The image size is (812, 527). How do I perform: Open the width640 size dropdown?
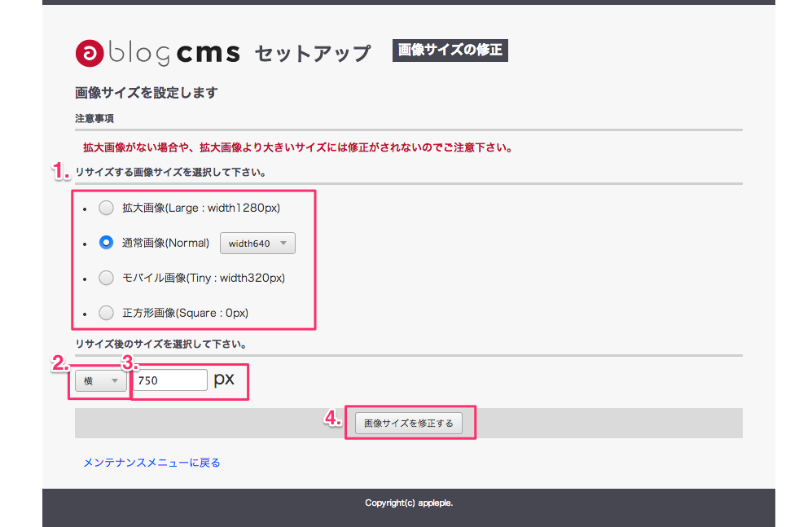[257, 244]
